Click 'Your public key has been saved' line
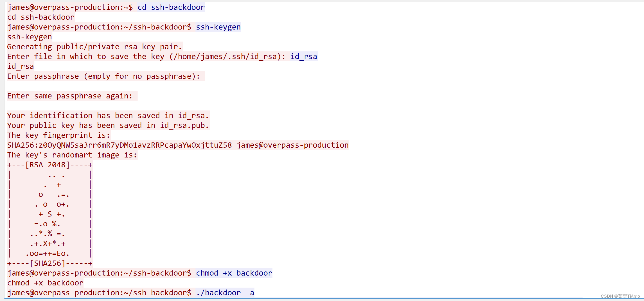644x301 pixels. tap(108, 125)
